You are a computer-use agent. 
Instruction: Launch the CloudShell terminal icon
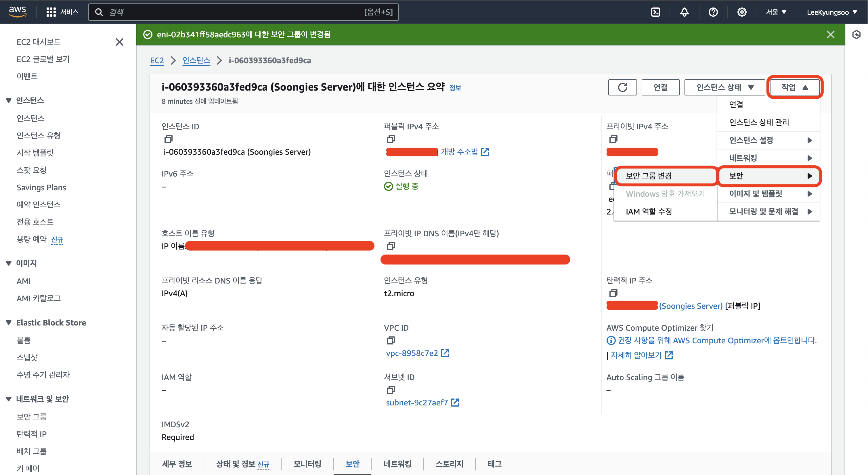(655, 12)
